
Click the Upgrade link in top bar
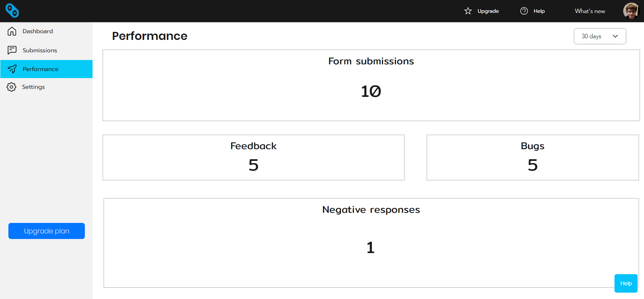(x=488, y=11)
